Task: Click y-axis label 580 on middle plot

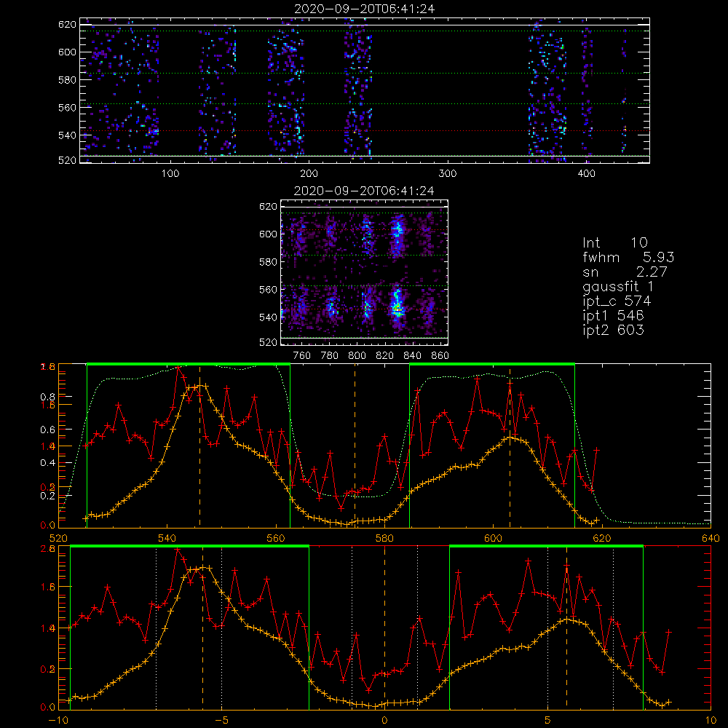Action: [269, 262]
